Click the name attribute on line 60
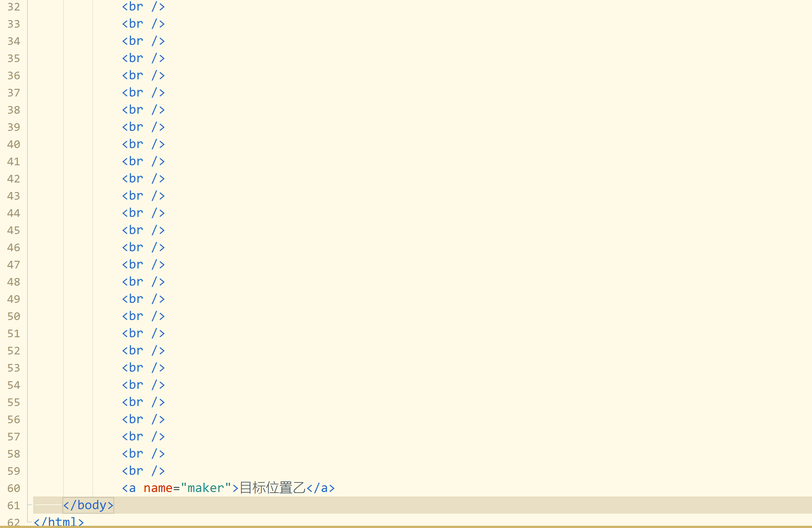This screenshot has width=812, height=528. click(x=158, y=488)
